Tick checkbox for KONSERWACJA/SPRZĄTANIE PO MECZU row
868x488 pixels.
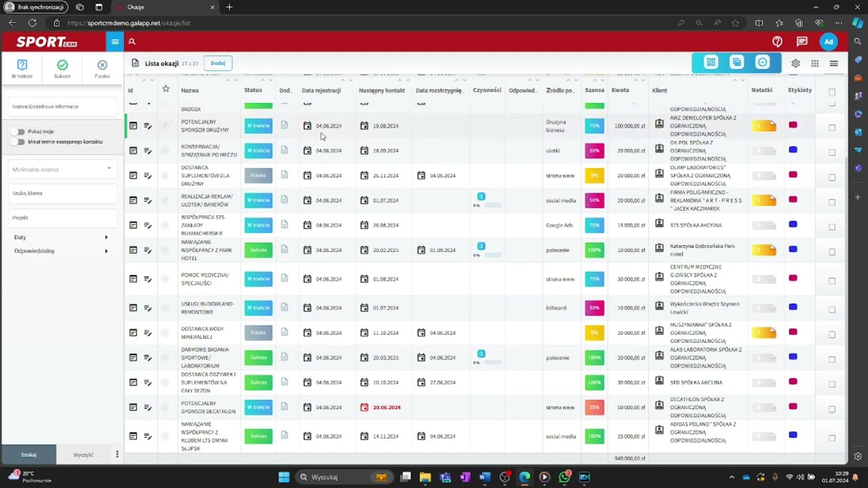click(x=832, y=152)
